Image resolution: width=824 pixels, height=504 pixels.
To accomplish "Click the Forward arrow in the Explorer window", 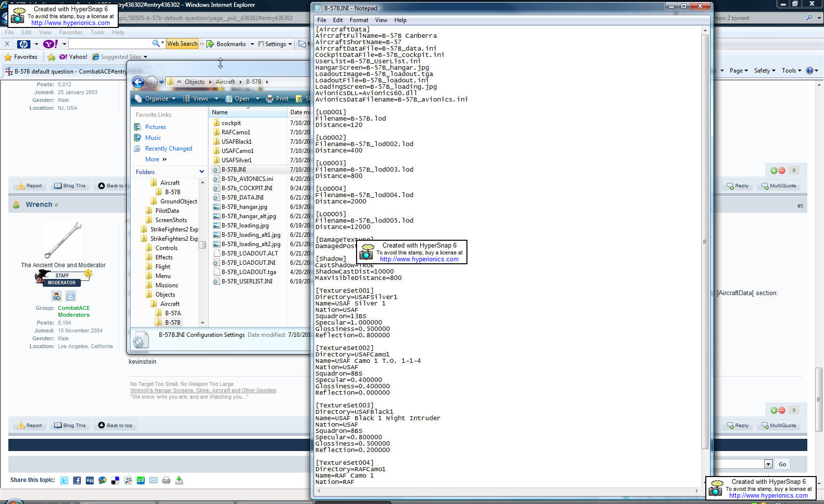I will 152,82.
